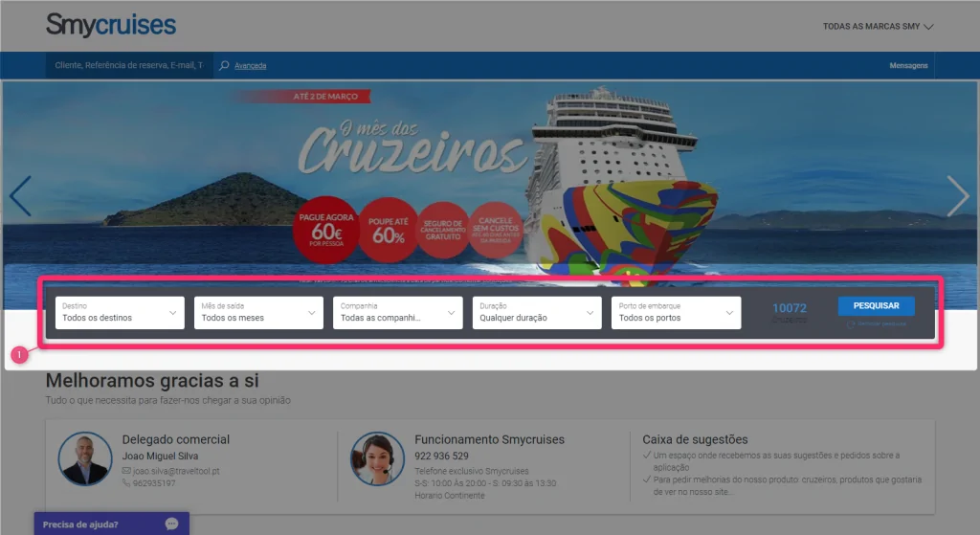Click the pink step 1 marker

[19, 355]
